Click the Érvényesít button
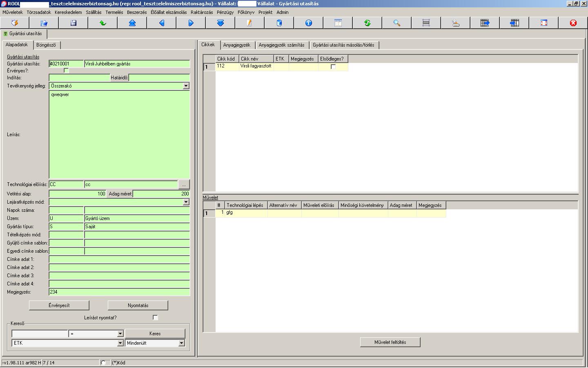The width and height of the screenshot is (588, 368). coord(59,305)
